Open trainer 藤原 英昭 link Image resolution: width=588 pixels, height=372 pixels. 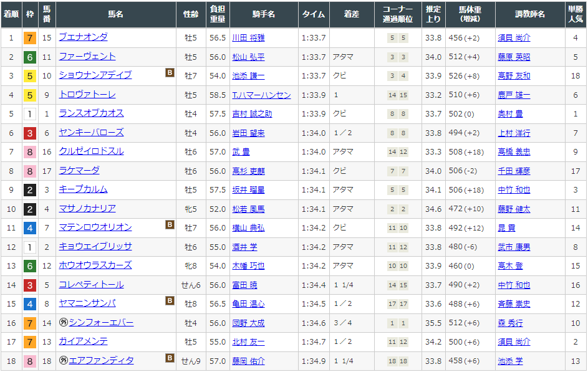[x=514, y=57]
